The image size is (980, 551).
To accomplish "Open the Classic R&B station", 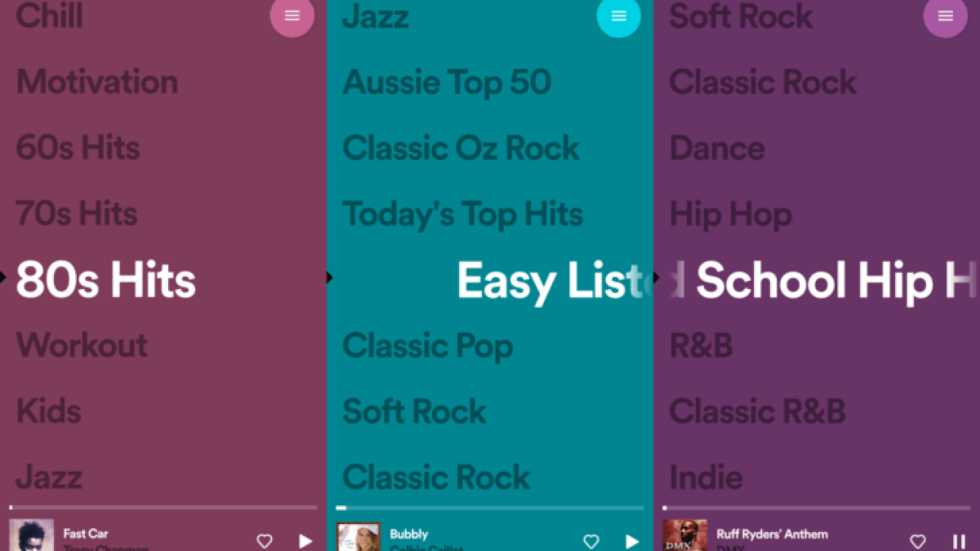I will click(757, 411).
